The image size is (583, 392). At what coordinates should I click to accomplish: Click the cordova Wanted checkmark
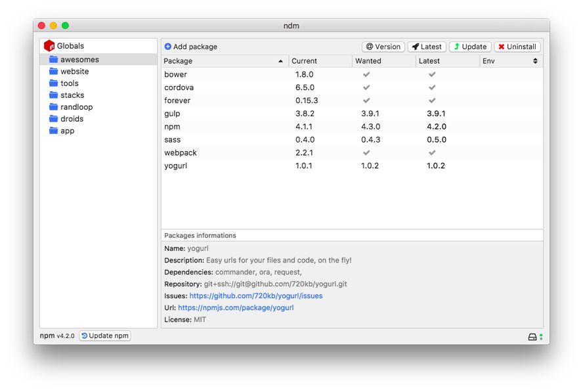coord(366,87)
